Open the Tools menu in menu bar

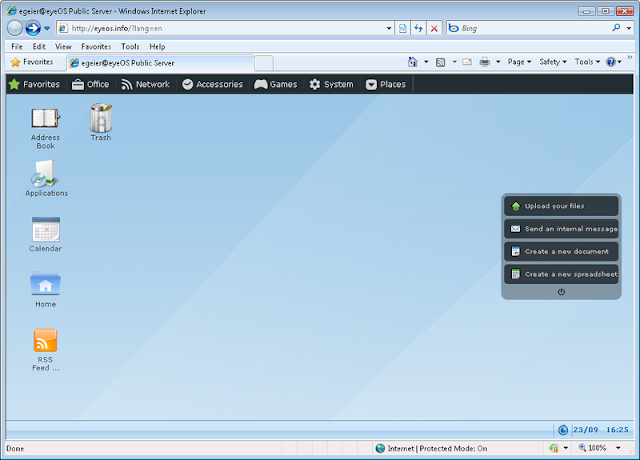(130, 47)
